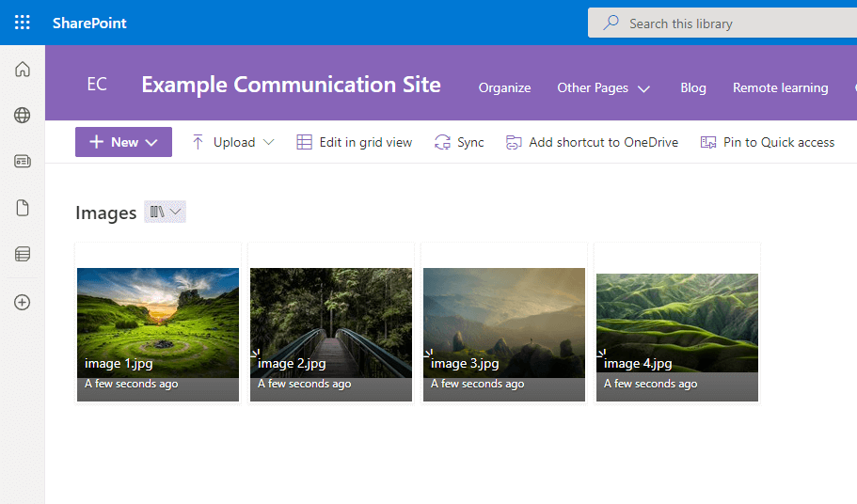Open My lists icon in left rail
The height and width of the screenshot is (504, 857).
[23, 254]
